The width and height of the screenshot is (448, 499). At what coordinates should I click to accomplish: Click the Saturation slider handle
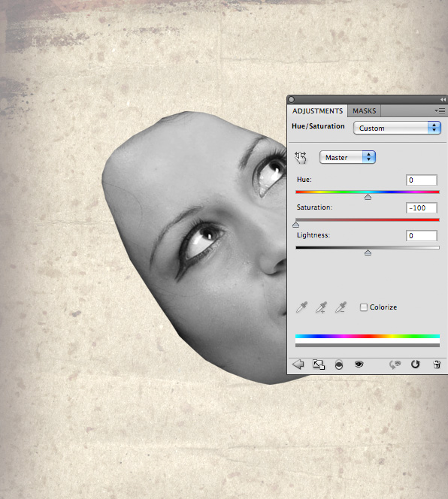click(296, 225)
